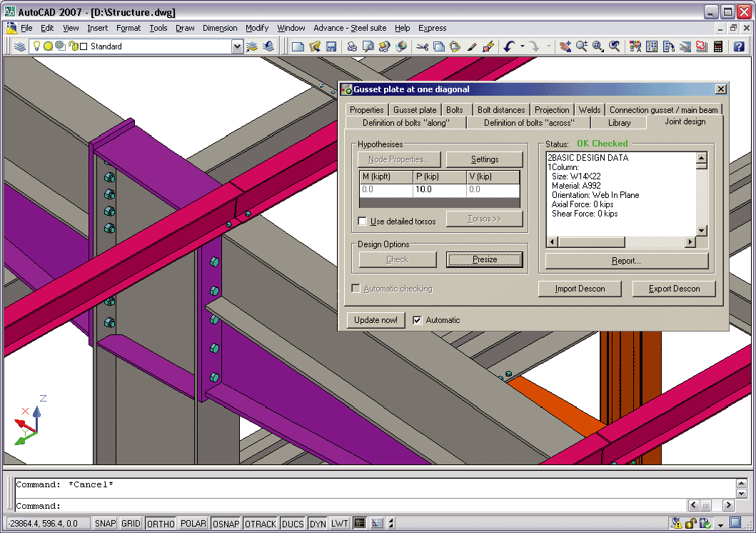Uncheck the Automatic checkbox

tap(418, 320)
